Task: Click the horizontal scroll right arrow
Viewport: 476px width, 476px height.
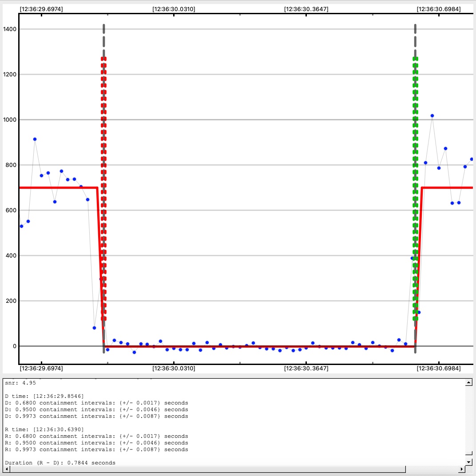Action: (462, 469)
